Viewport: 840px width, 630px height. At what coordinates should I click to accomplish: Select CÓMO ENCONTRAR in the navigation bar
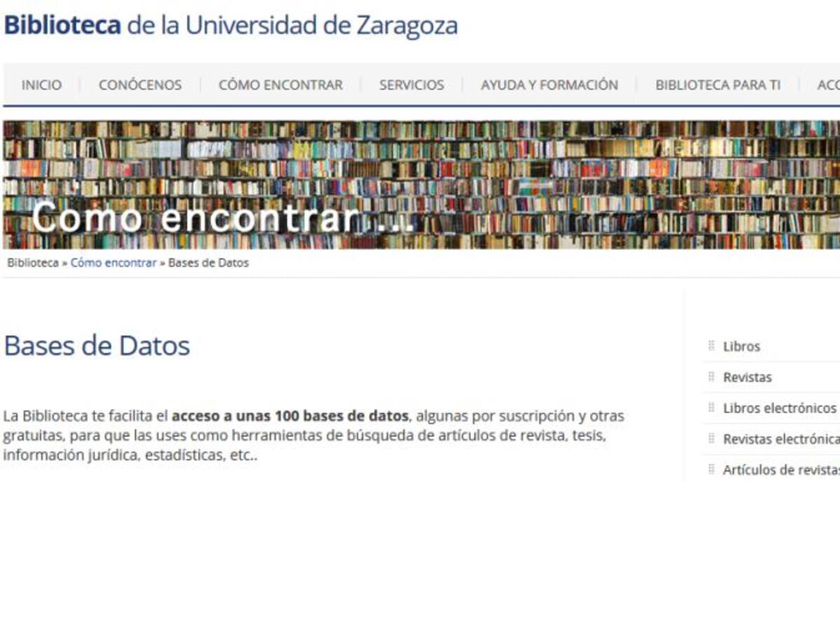tap(281, 85)
